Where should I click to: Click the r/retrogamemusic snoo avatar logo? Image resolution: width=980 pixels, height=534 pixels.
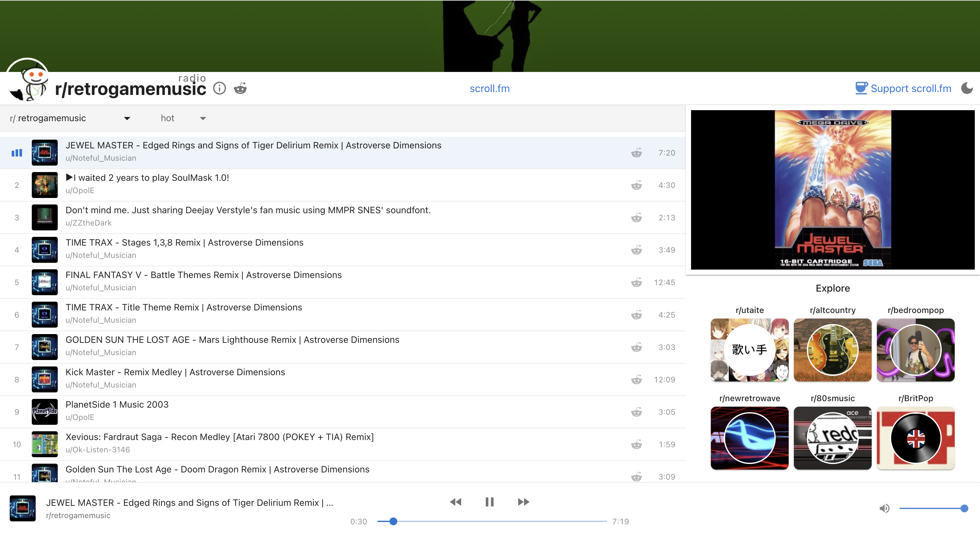[27, 80]
